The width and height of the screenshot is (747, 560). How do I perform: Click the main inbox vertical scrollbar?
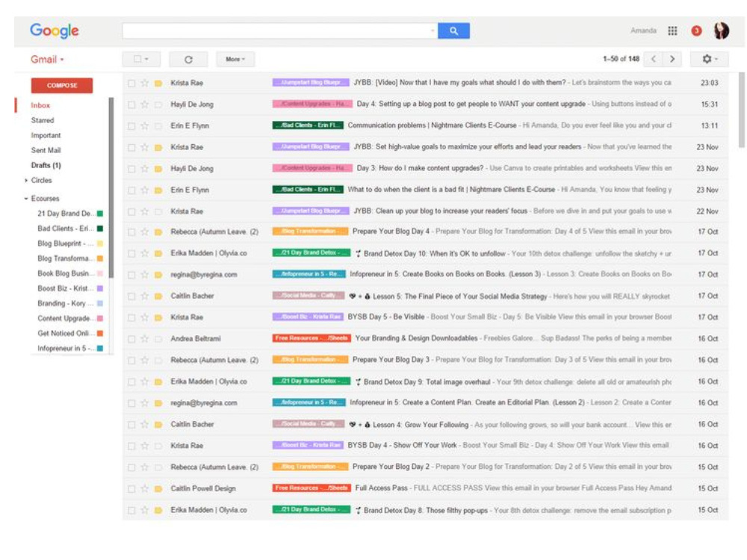741,110
